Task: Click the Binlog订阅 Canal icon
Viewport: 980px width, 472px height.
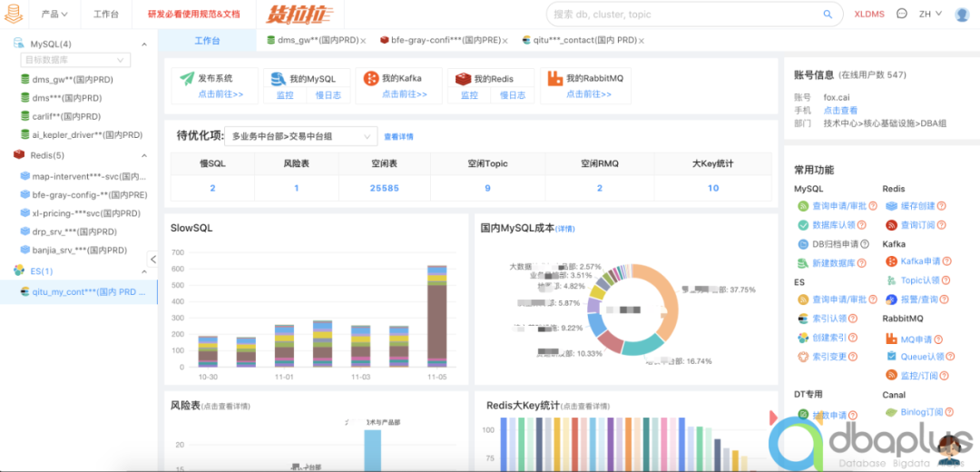Action: [x=891, y=412]
